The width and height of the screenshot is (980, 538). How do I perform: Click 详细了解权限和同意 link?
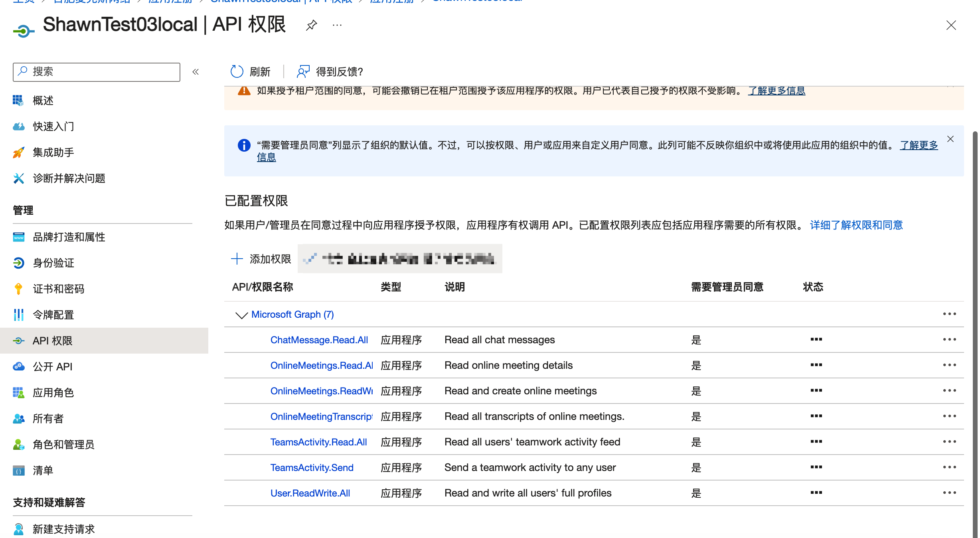pos(856,225)
